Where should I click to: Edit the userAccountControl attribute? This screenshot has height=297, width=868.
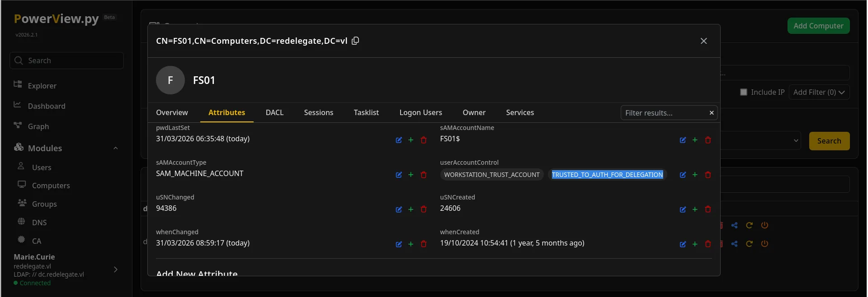[x=683, y=175]
